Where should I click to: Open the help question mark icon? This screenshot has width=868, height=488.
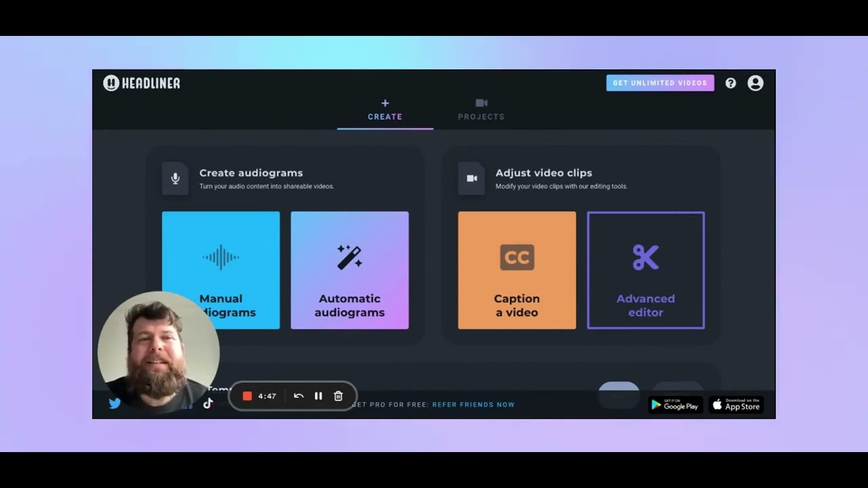(x=730, y=83)
